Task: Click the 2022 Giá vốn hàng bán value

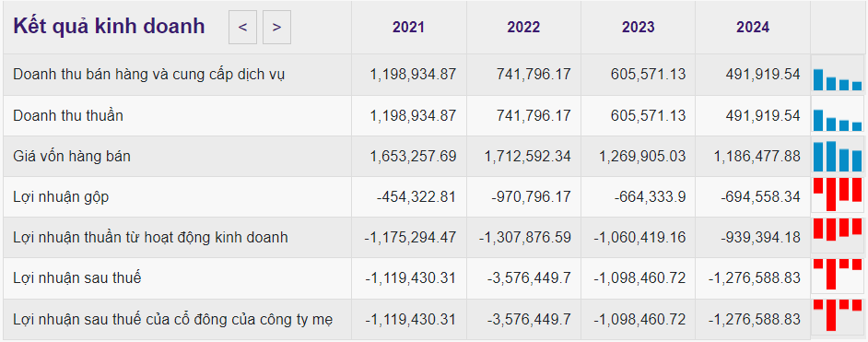Action: [528, 157]
